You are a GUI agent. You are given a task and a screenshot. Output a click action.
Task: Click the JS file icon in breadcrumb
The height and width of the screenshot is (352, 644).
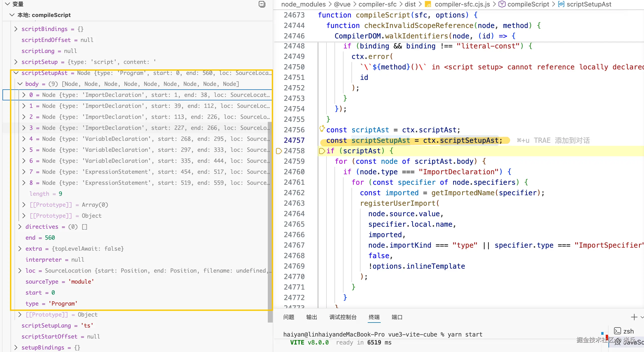pos(428,4)
